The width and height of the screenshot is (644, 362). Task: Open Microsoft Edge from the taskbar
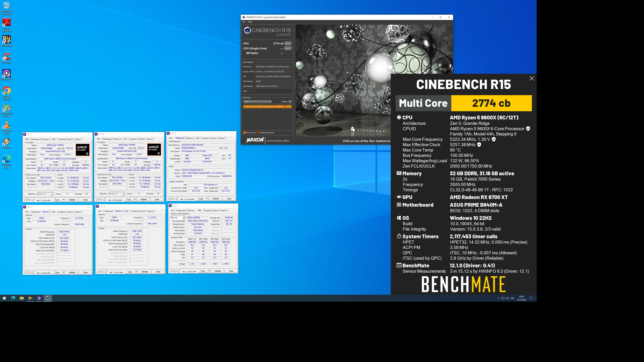coord(13,298)
